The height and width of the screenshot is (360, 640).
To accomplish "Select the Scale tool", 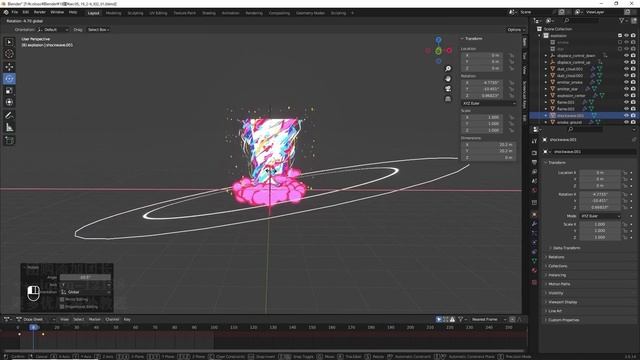I will point(9,91).
